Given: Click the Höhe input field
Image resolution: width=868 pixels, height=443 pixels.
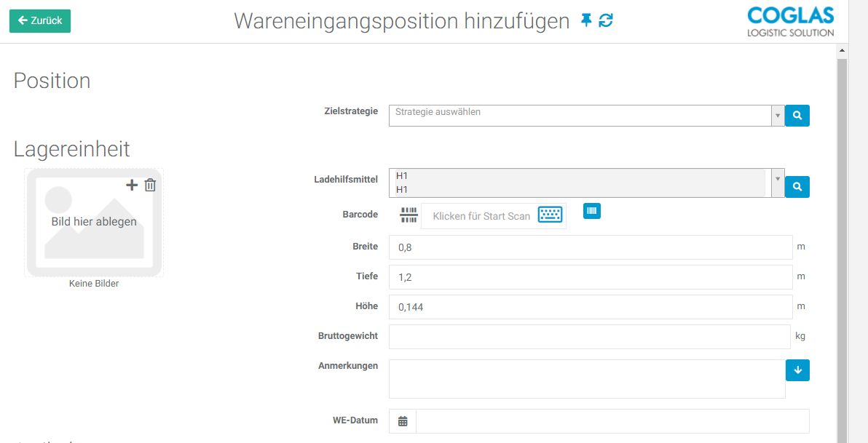Looking at the screenshot, I should coord(590,307).
